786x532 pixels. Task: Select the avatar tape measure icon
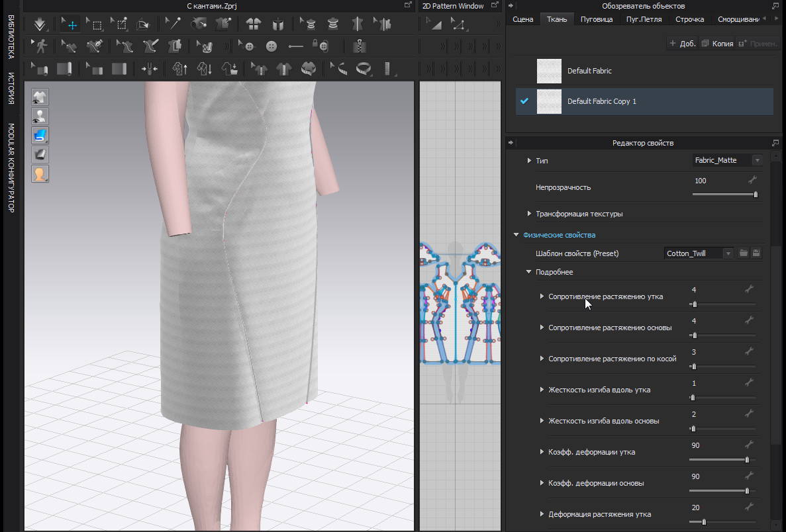tap(364, 68)
